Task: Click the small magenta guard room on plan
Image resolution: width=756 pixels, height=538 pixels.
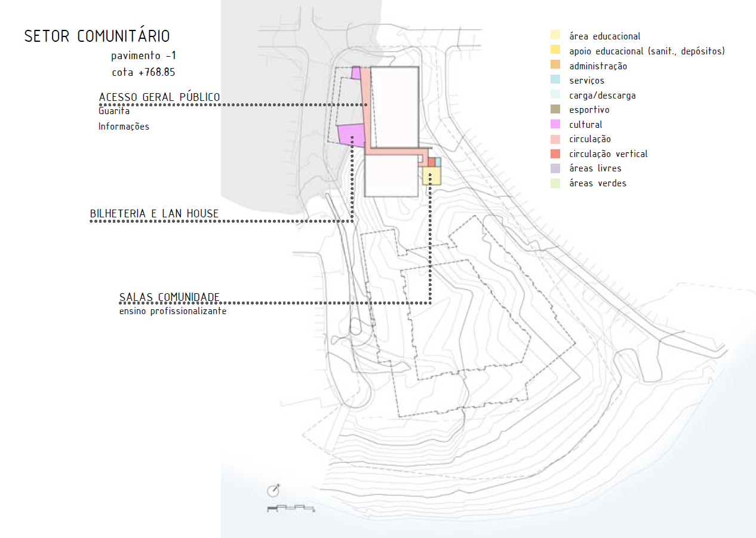Action: 356,73
